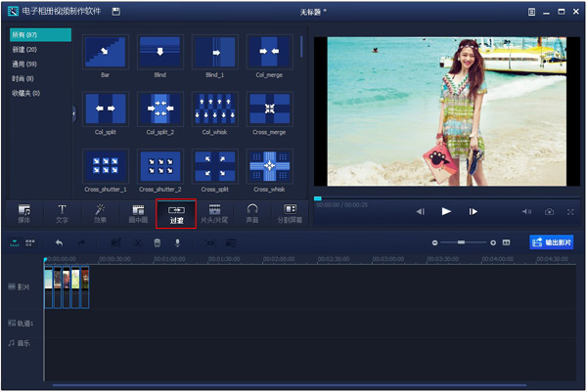Open the 片头/片尾 intro/outro tab
587x392 pixels.
pyautogui.click(x=214, y=213)
